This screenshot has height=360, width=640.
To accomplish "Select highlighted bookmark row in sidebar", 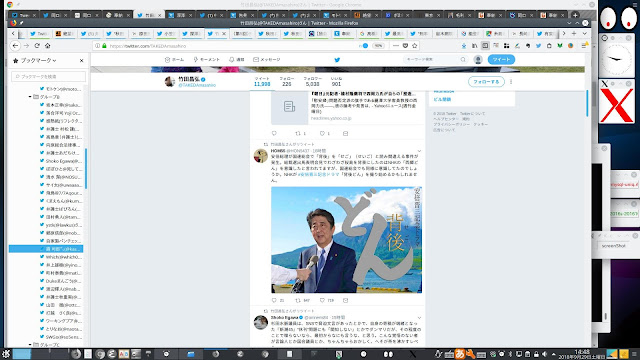I will (x=46, y=249).
